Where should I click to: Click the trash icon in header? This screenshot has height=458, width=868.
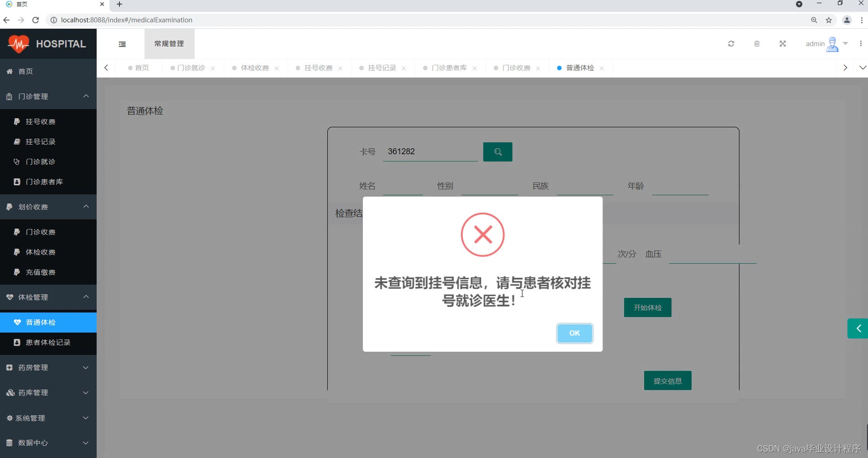tap(757, 44)
